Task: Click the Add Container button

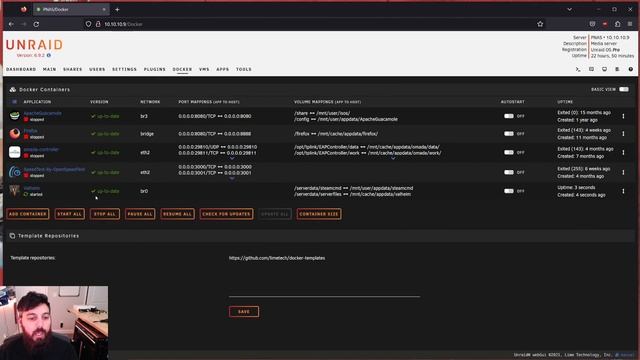Action: pyautogui.click(x=28, y=214)
